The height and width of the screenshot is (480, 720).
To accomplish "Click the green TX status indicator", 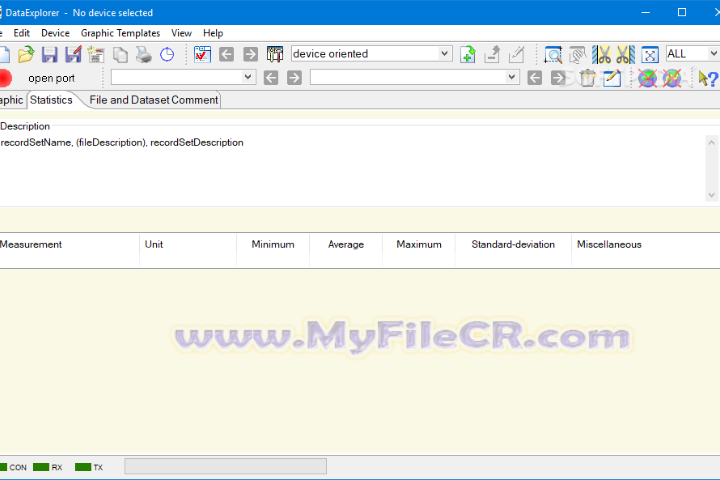I will coord(83,467).
